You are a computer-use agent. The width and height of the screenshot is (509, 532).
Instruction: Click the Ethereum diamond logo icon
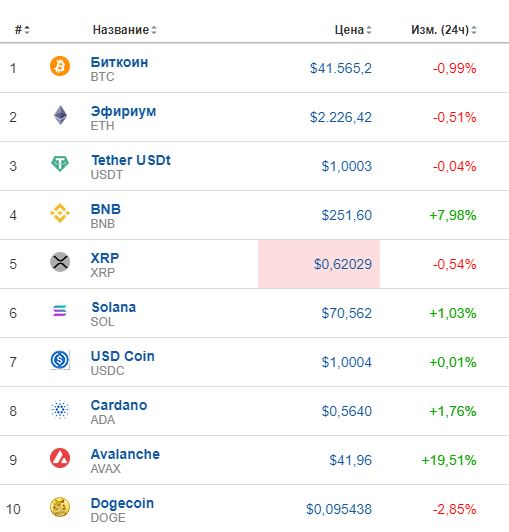(x=60, y=115)
